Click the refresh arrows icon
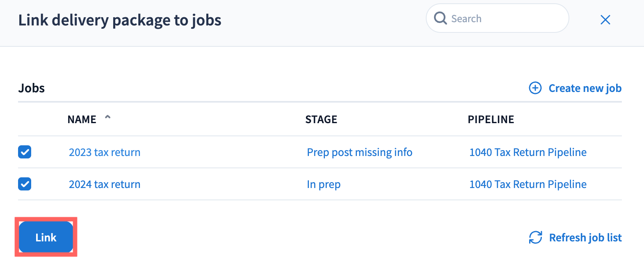Viewport: 644px width, 266px height. (535, 237)
